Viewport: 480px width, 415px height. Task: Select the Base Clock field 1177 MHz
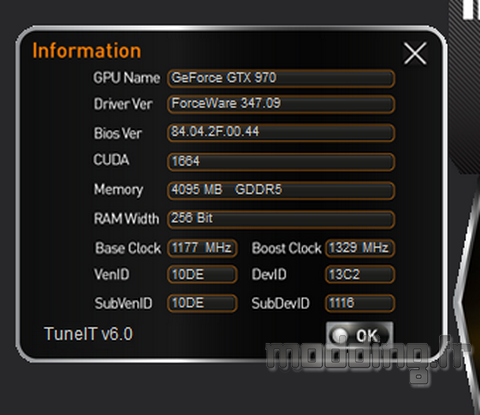click(202, 248)
